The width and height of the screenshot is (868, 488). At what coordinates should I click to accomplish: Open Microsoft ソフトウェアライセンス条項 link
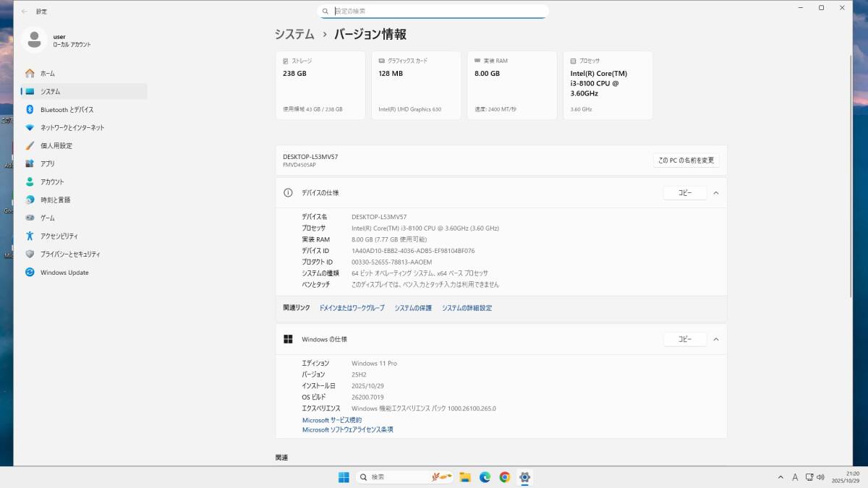pyautogui.click(x=347, y=429)
